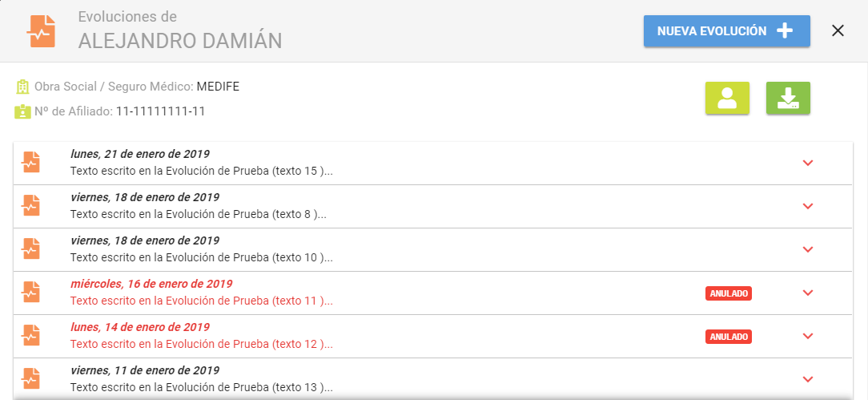Image resolution: width=868 pixels, height=400 pixels.
Task: Expand the viernes 11 de enero evolution
Action: click(x=808, y=379)
